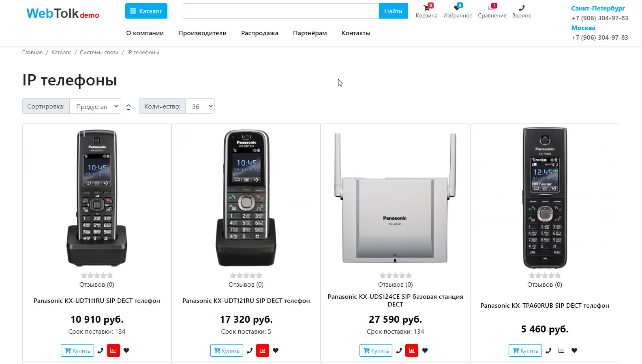Click Купить for Panasonic KX-UDT121RU
Screen dimensions: 642x364
[227, 351]
